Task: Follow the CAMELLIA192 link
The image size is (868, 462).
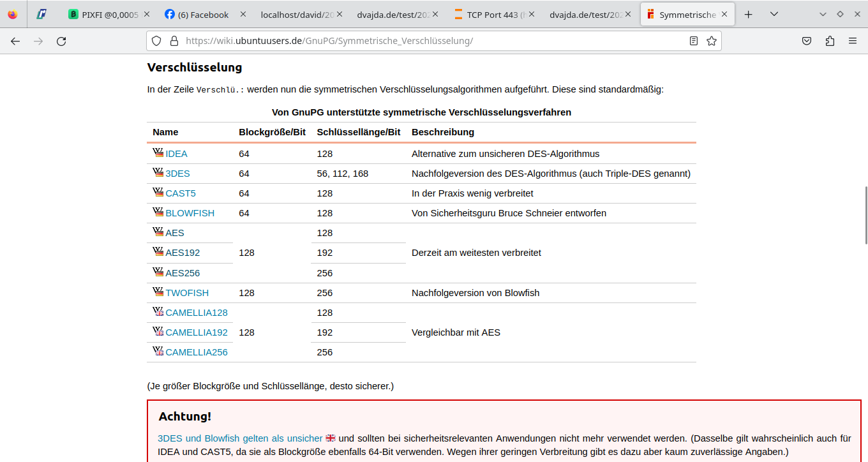Action: pos(196,332)
